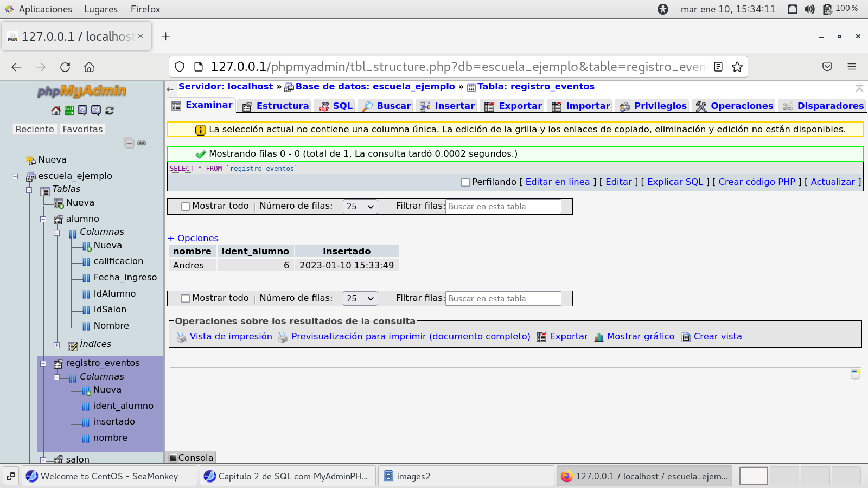Image resolution: width=868 pixels, height=488 pixels.
Task: Check the top Mostrar todo checkbox
Action: point(186,207)
